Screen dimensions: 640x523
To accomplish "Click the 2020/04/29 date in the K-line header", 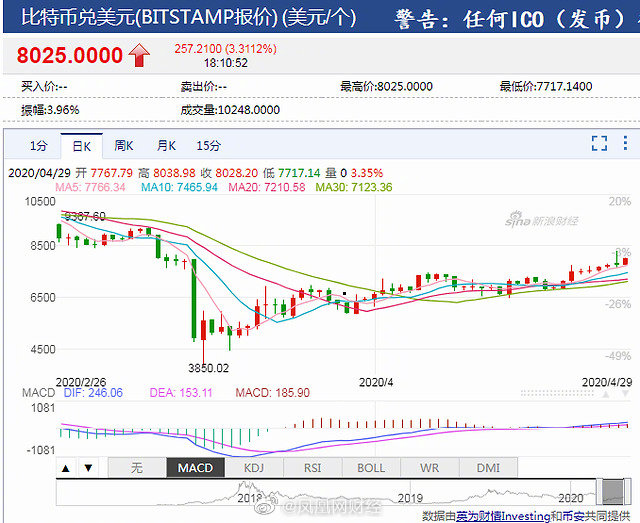I will pos(40,173).
